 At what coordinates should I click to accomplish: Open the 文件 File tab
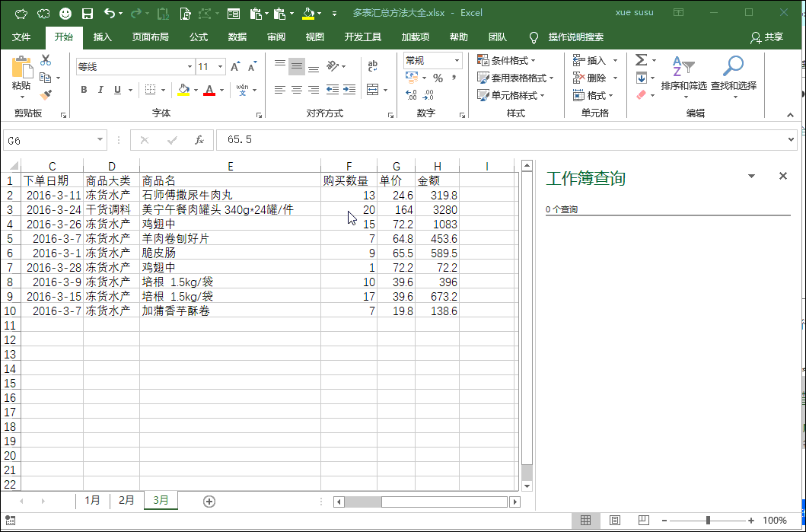point(21,37)
